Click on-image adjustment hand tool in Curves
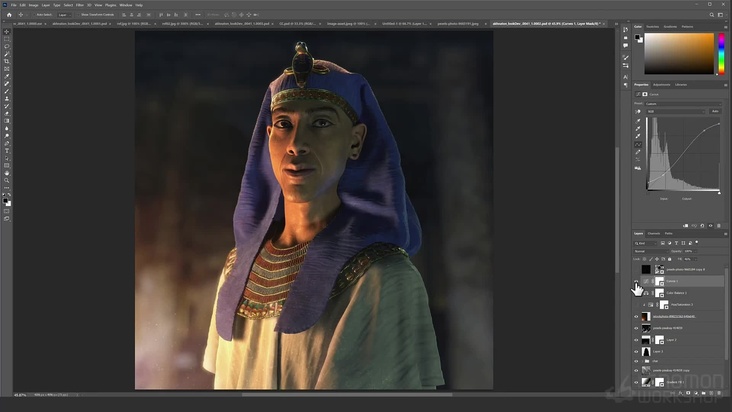The width and height of the screenshot is (732, 412). click(x=638, y=112)
